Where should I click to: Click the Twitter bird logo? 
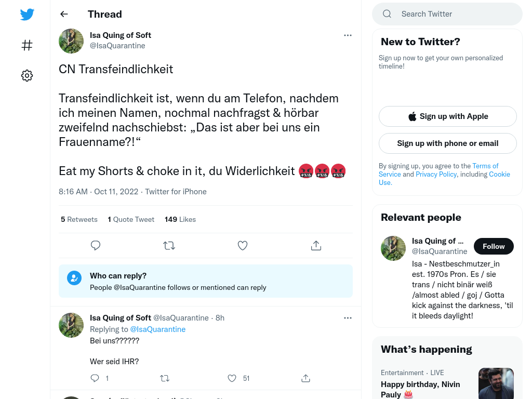pyautogui.click(x=27, y=14)
